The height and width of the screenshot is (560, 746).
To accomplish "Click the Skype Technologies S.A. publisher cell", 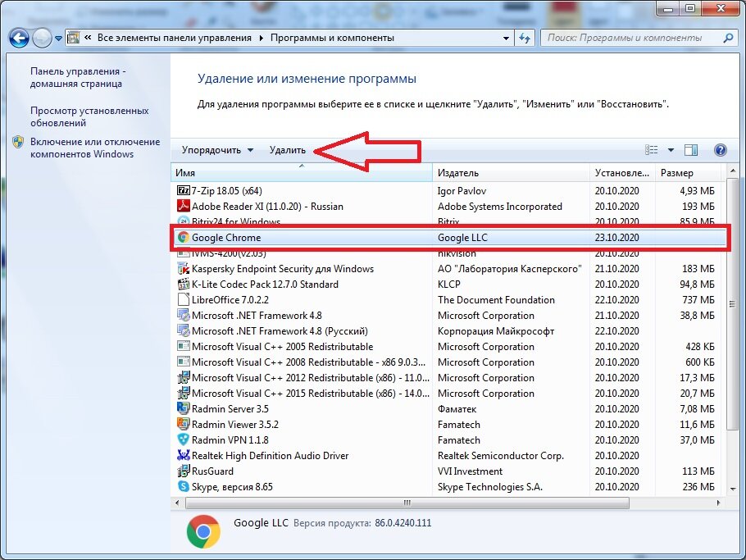I will 490,487.
